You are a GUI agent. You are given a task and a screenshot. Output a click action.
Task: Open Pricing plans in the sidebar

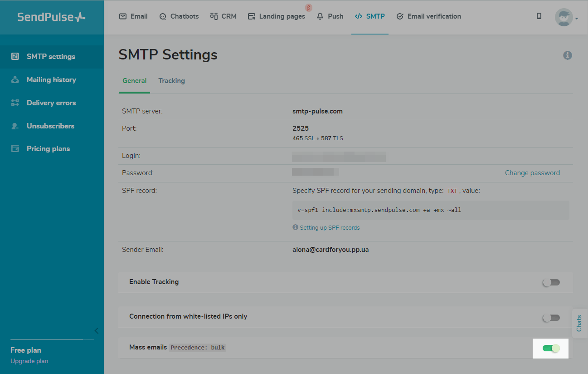pos(52,149)
